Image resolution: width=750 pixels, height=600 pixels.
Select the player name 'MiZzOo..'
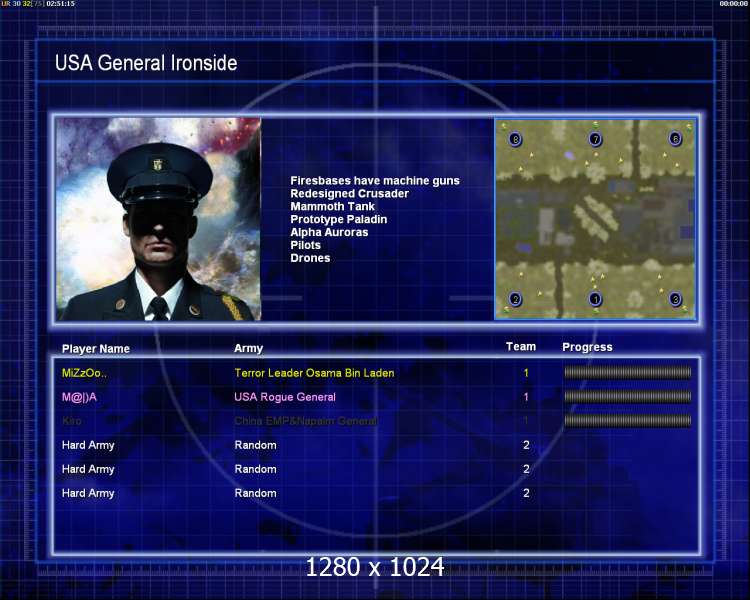(84, 373)
